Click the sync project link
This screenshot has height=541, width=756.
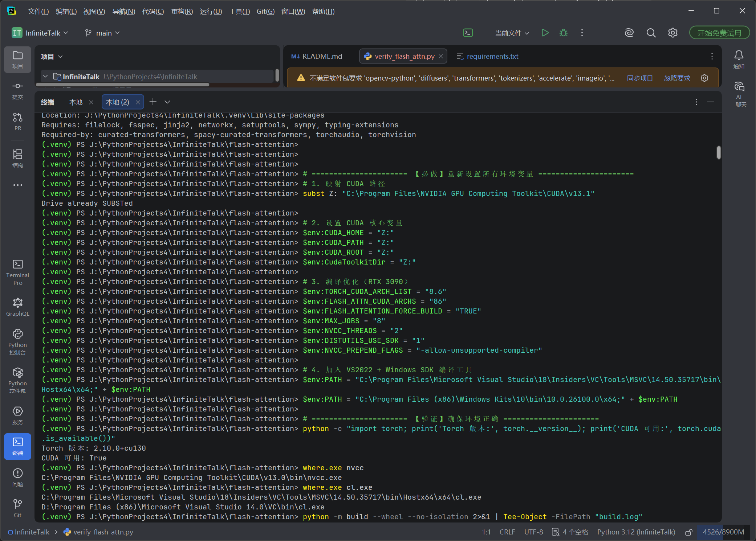coord(640,78)
